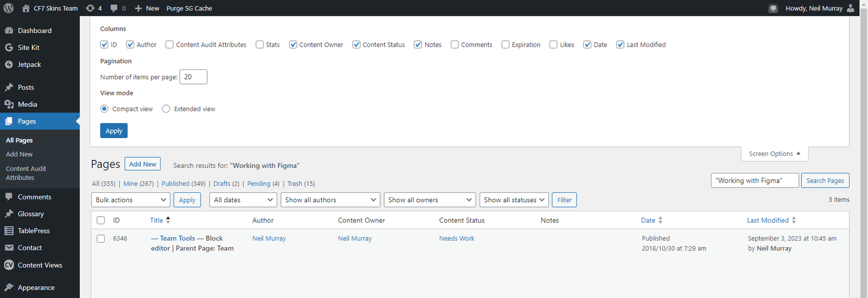Viewport: 868px width, 298px height.
Task: Select the Extended view radio button
Action: point(166,109)
